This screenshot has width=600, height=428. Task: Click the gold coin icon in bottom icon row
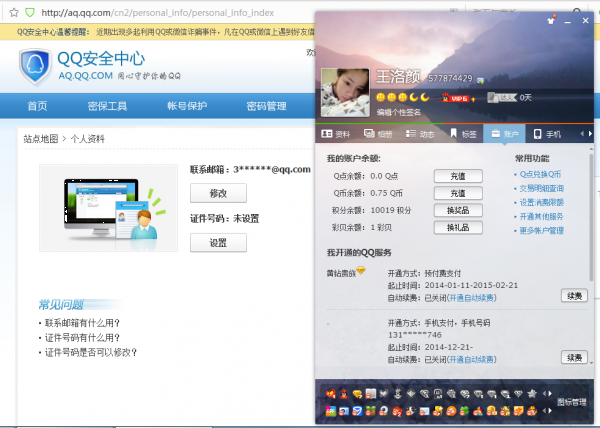pyautogui.click(x=492, y=411)
